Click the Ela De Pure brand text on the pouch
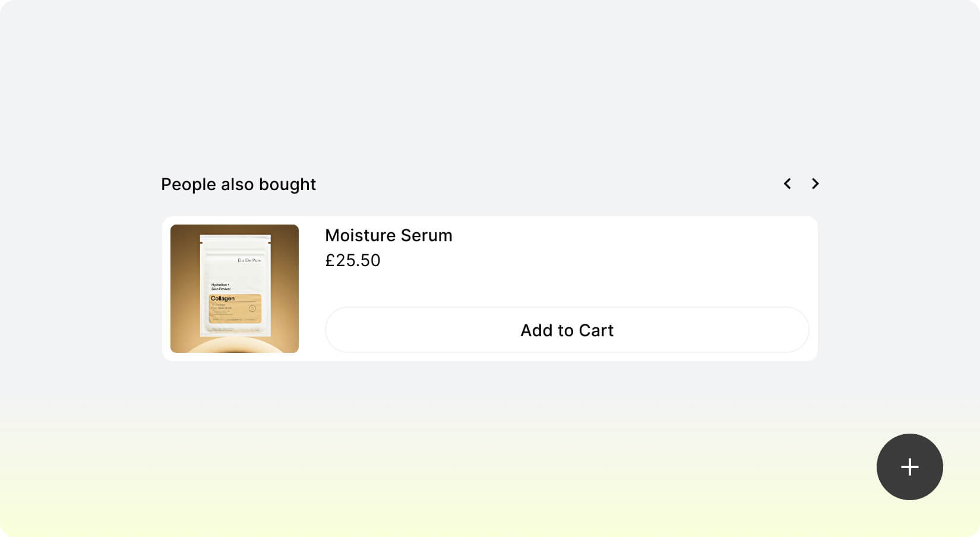The width and height of the screenshot is (980, 537). click(x=249, y=260)
